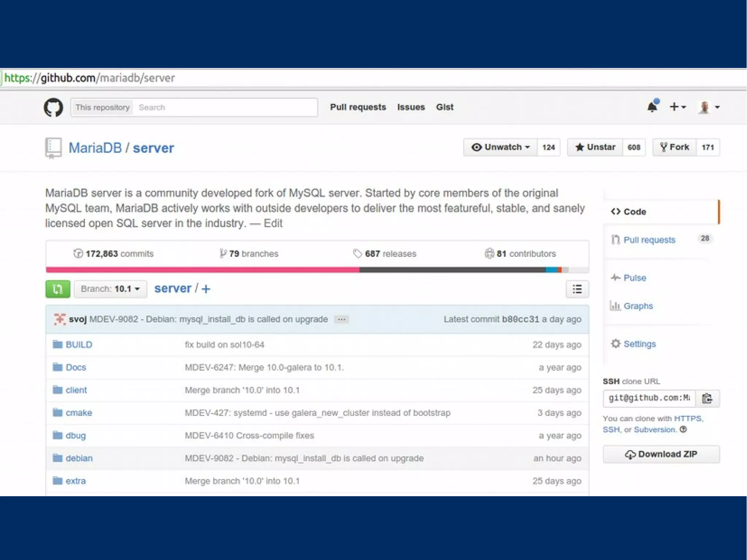
Task: Open the BUILD folder
Action: (79, 345)
